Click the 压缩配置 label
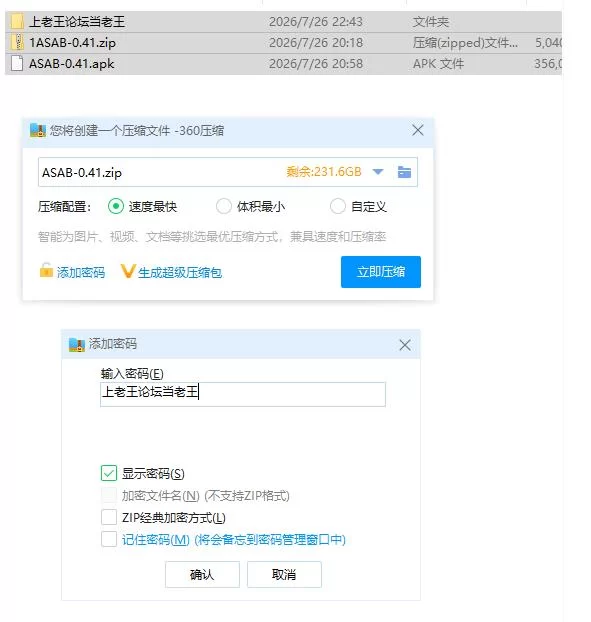Image resolution: width=591 pixels, height=622 pixels. coord(65,207)
